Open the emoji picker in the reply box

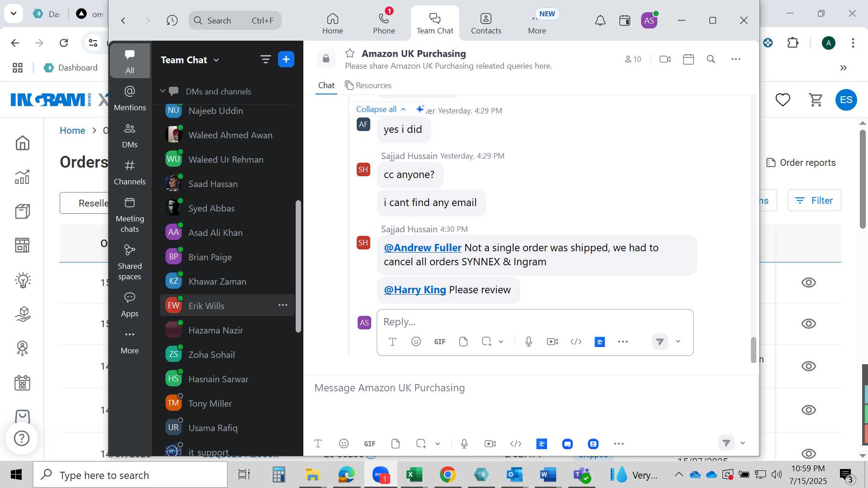pyautogui.click(x=416, y=342)
